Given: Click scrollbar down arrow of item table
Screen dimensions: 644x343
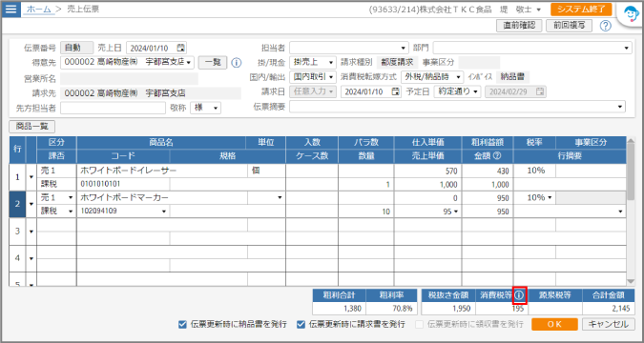Looking at the screenshot, I should (632, 281).
